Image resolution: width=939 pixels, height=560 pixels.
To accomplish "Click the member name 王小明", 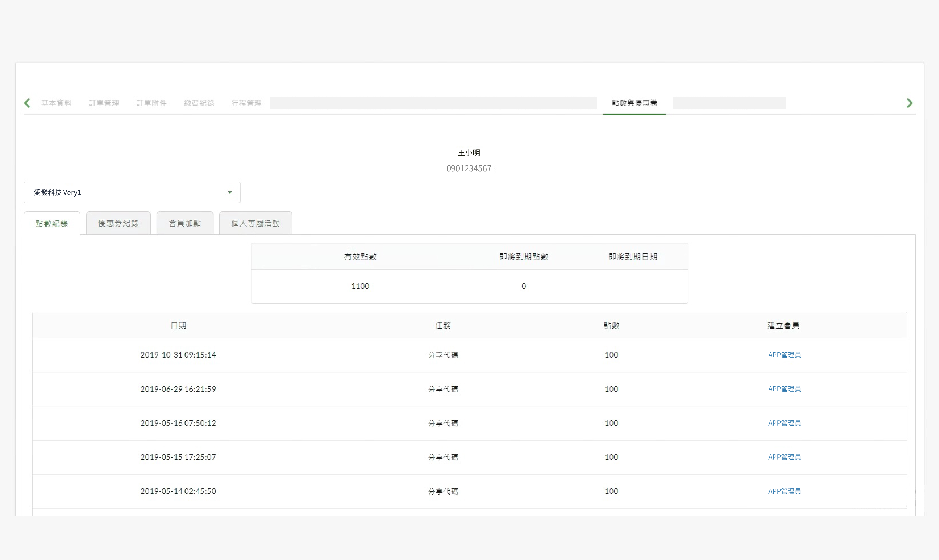I will [x=469, y=152].
